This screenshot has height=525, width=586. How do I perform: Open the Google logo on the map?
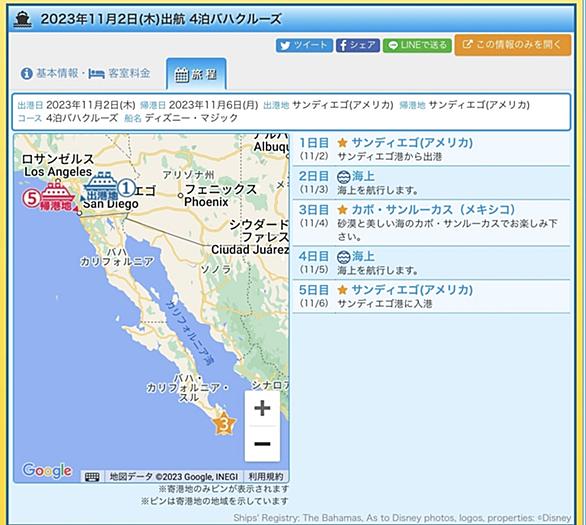pos(47,470)
